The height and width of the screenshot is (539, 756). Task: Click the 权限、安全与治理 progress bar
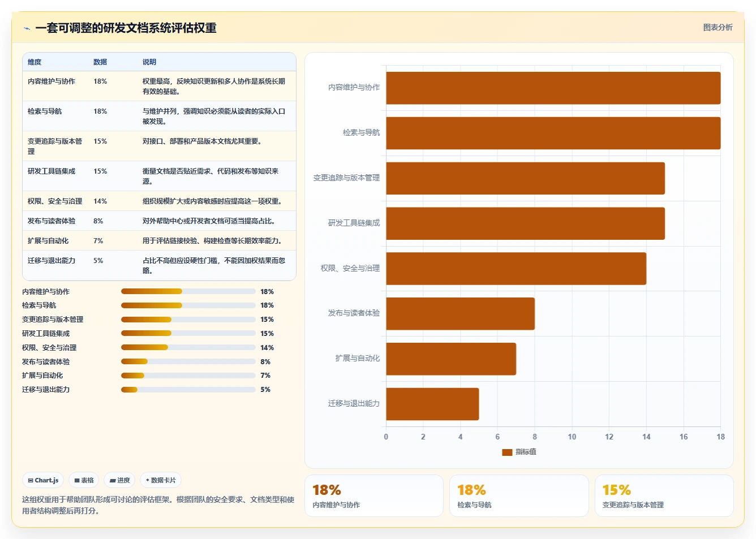pos(188,347)
